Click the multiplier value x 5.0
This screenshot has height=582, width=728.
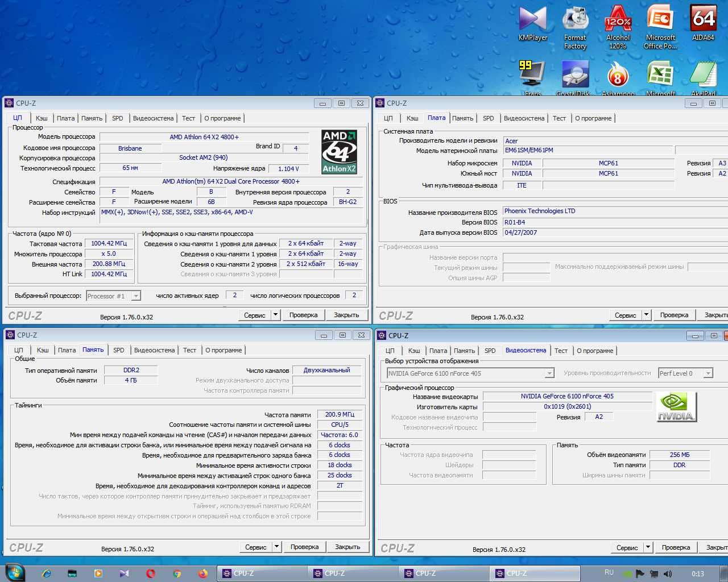pos(109,253)
